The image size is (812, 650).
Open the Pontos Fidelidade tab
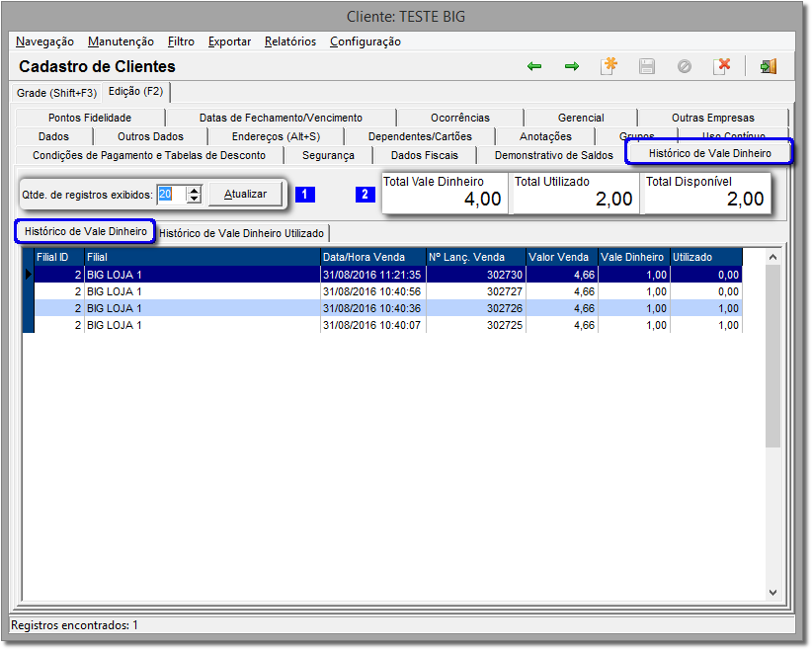(x=90, y=118)
